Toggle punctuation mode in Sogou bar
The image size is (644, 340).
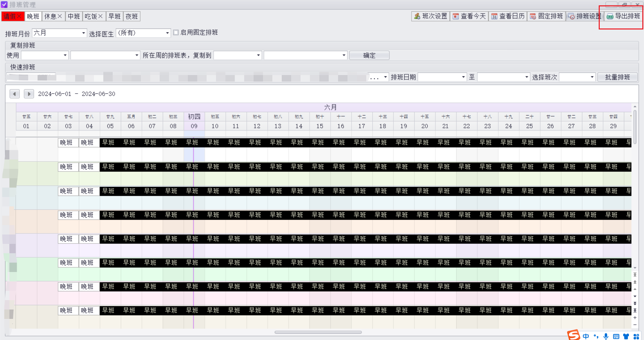[596, 336]
